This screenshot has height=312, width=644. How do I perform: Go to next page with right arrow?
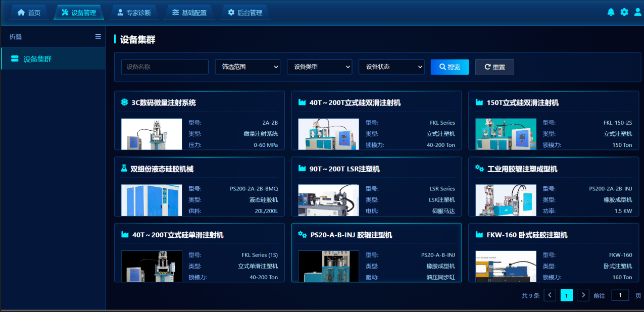point(583,295)
